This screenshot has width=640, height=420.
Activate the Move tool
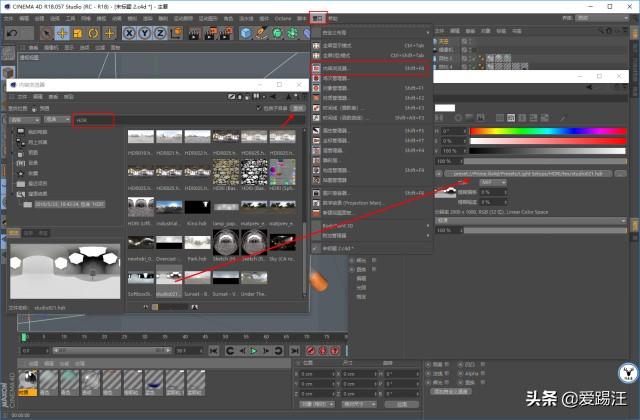tap(62, 33)
